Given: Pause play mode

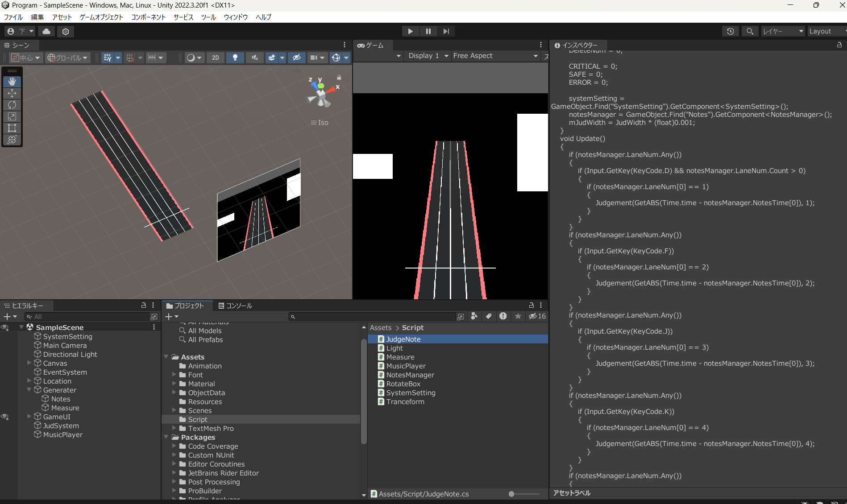Looking at the screenshot, I should click(x=428, y=31).
